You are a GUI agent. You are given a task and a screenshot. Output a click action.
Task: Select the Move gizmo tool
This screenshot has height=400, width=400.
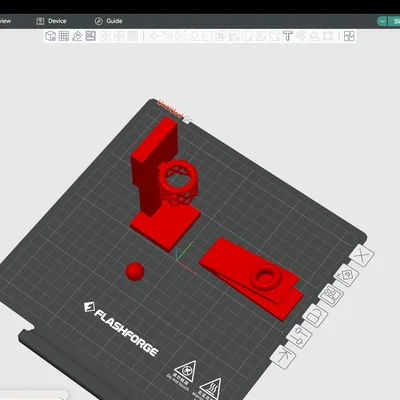154,36
